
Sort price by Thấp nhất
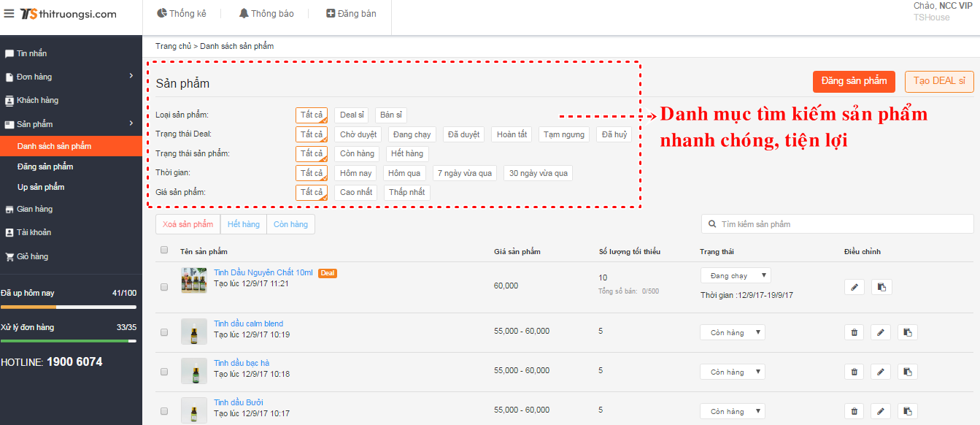tap(407, 192)
